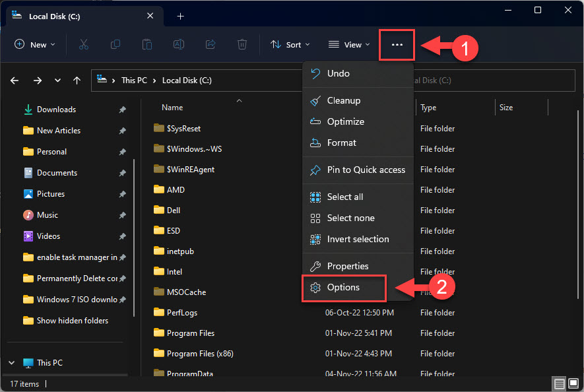Viewport: 584px width, 392px height.
Task: Sort by the Size column header
Action: (505, 108)
